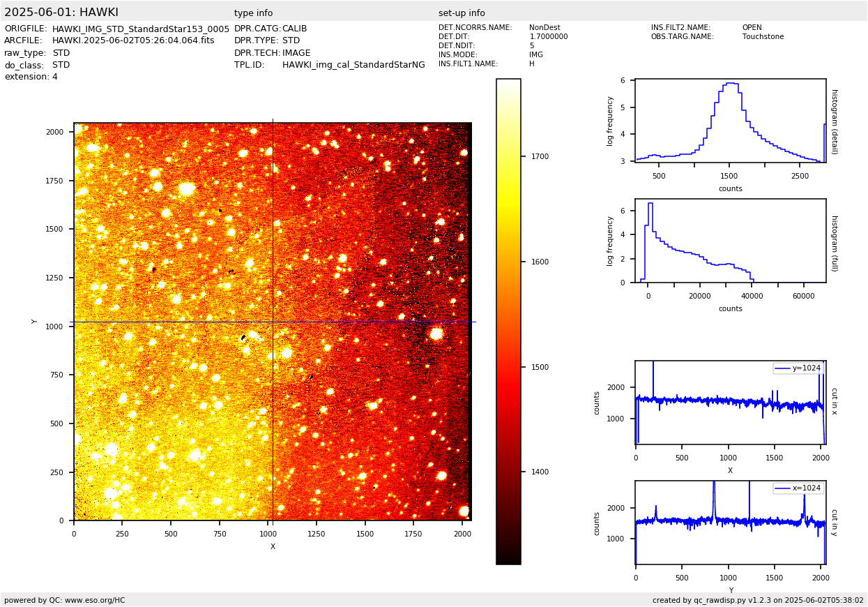Click the histogram (full) plot

click(730, 241)
